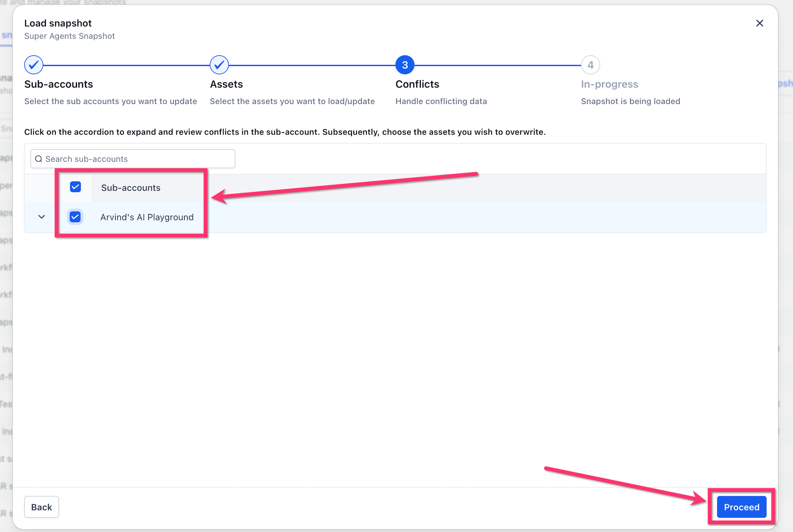Screen dimensions: 793x532
Task: Click the magnifier icon in the search box
Action: click(x=38, y=159)
